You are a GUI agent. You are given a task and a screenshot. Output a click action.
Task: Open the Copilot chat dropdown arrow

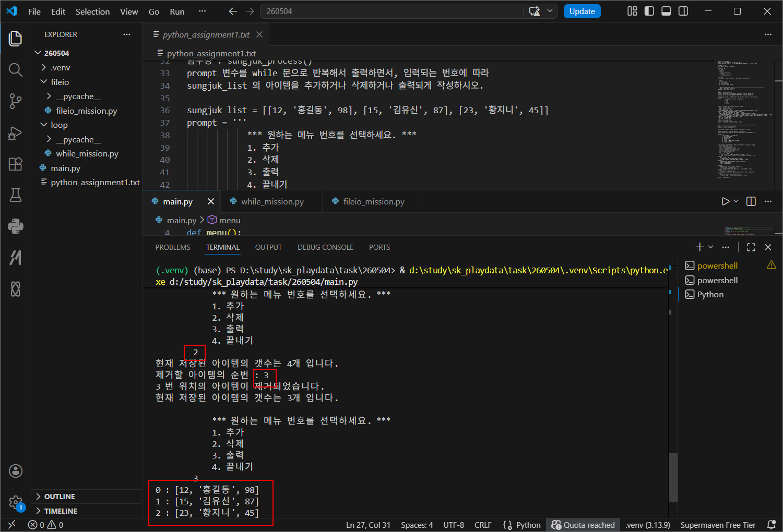click(550, 11)
